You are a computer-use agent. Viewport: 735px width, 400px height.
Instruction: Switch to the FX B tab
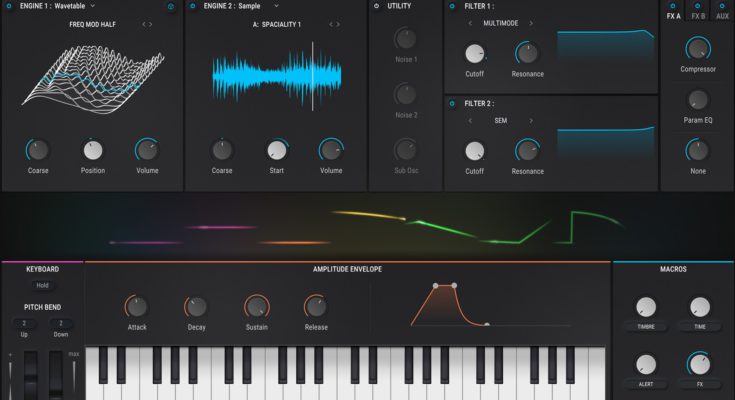(x=698, y=16)
